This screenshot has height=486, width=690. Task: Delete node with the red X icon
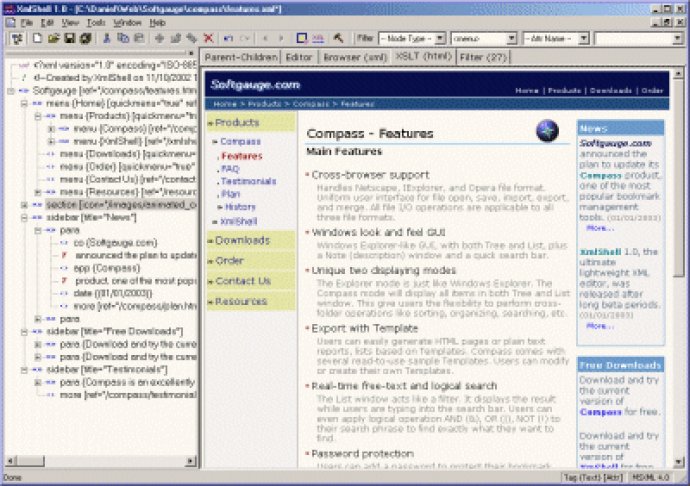coord(209,39)
